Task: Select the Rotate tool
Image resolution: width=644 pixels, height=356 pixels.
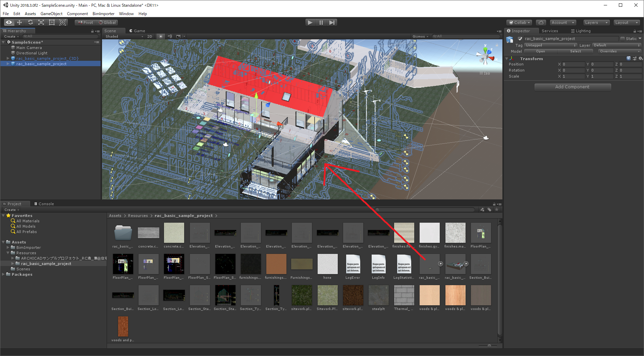Action: pos(30,22)
